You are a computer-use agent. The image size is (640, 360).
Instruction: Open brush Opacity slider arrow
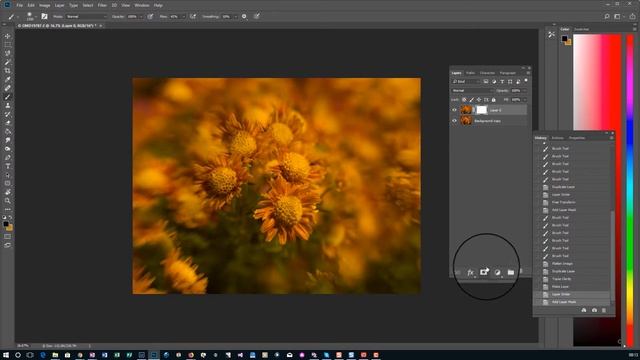click(x=141, y=16)
